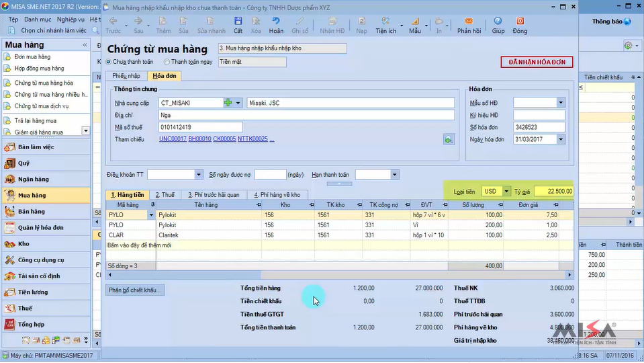Switch to Phiếu nhập tab
The image size is (644, 363).
[126, 76]
